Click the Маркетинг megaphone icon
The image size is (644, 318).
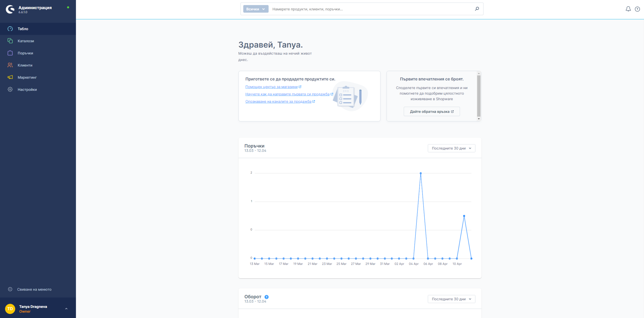10,77
